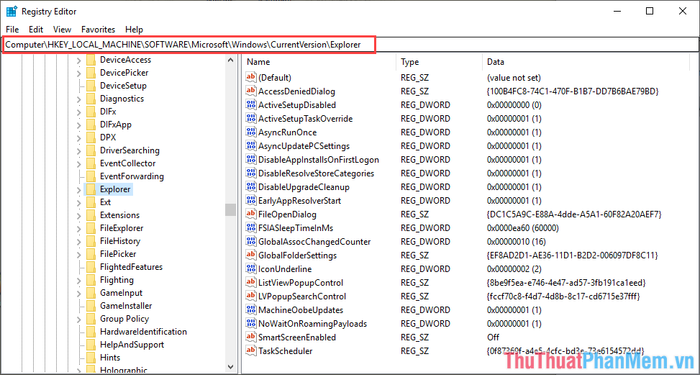
Task: Click the tree pane scrollbar thumb
Action: (x=230, y=209)
